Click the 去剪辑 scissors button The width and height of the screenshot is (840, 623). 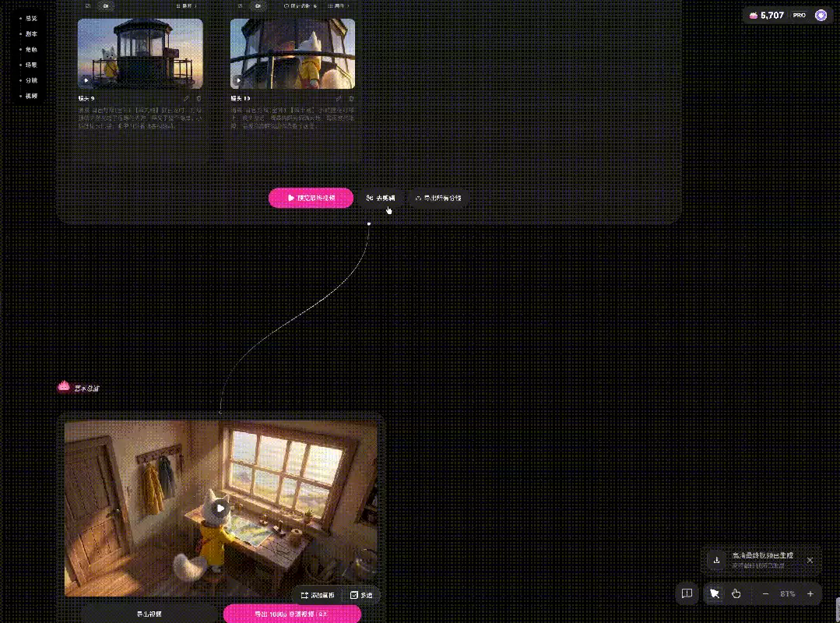381,198
